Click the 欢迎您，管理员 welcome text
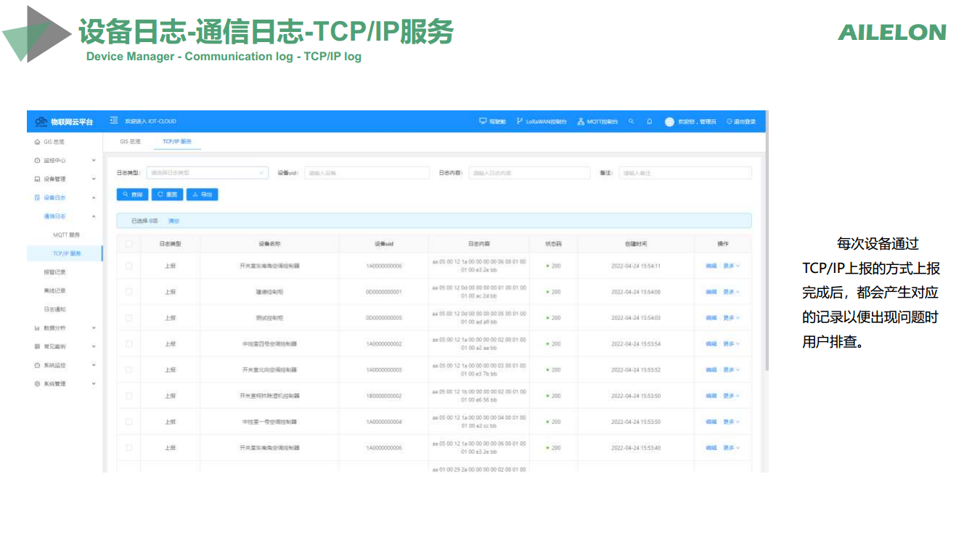 tap(697, 121)
